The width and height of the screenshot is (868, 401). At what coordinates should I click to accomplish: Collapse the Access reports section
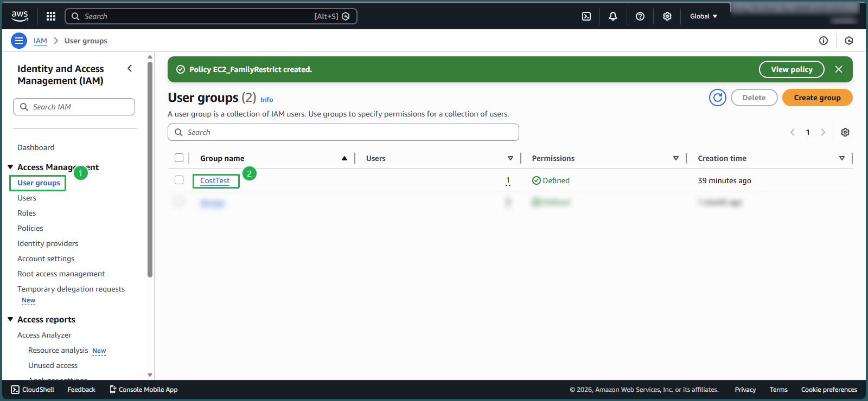(10, 319)
